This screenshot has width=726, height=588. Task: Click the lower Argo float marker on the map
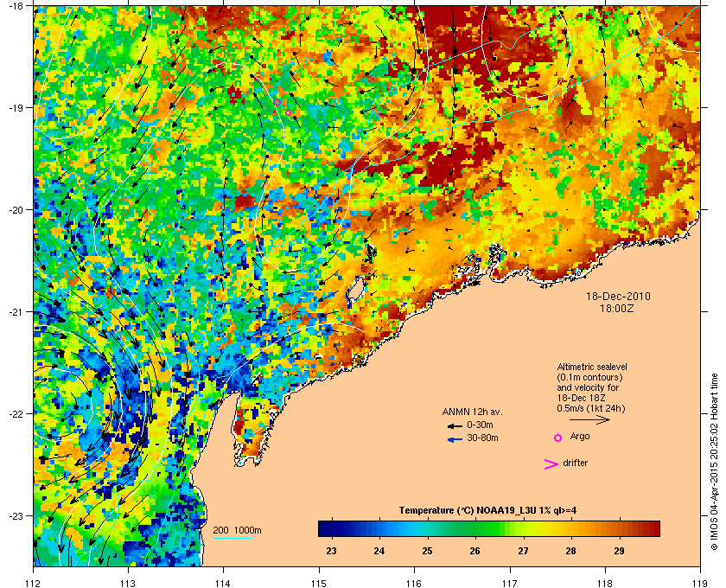(x=288, y=112)
